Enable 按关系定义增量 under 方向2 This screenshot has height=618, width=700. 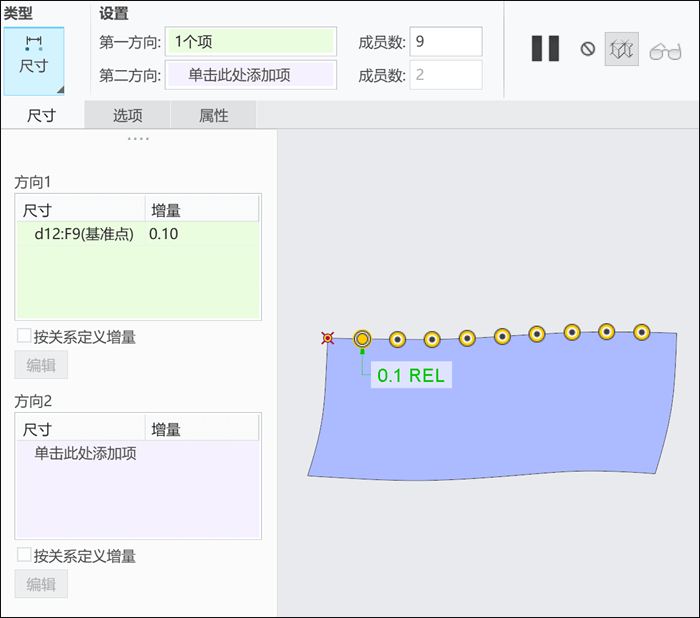[24, 555]
